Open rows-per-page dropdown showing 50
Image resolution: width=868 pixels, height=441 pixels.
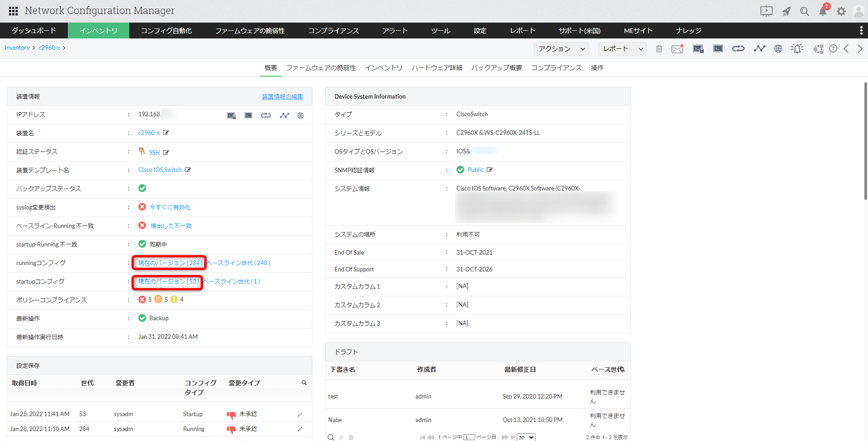(526, 437)
